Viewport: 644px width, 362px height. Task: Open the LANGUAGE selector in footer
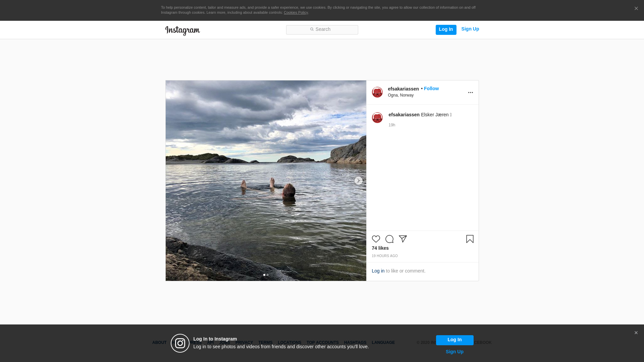383,343
